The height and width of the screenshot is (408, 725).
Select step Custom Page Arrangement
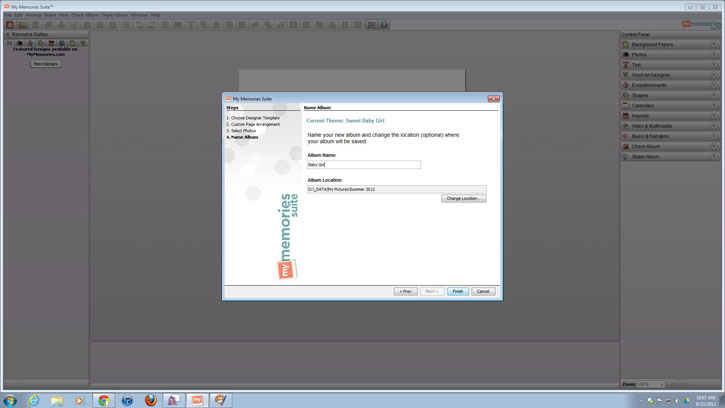253,124
